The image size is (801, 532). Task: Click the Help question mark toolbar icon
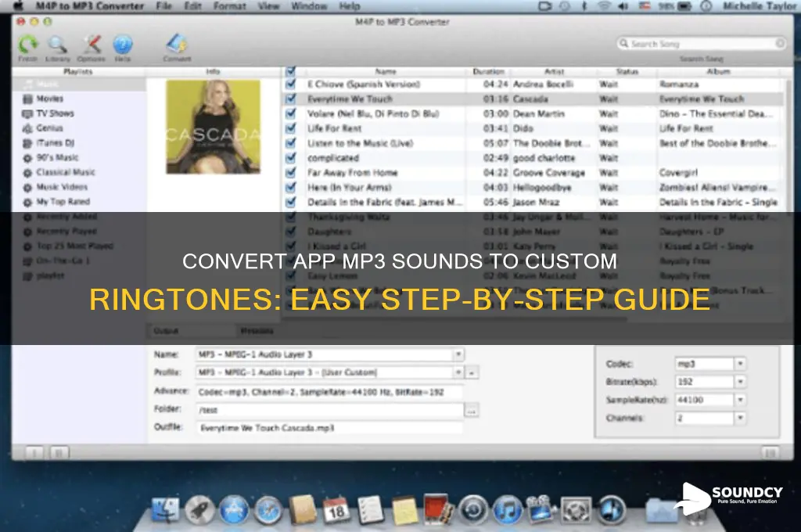pos(123,45)
